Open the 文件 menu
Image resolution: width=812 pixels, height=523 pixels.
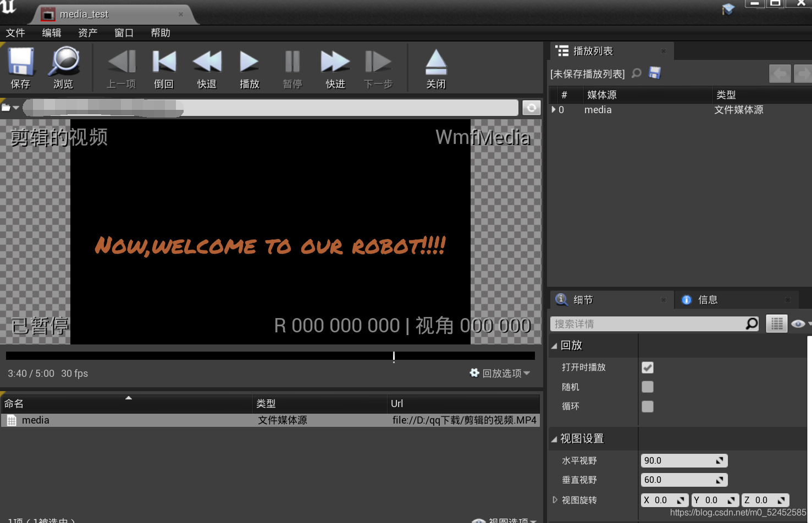point(15,33)
